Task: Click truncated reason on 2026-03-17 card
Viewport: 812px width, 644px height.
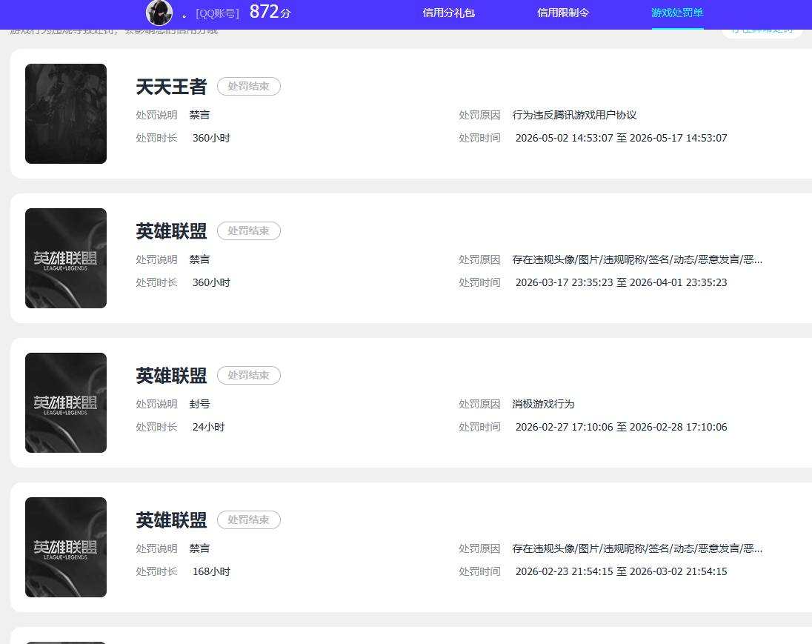Action: (637, 259)
